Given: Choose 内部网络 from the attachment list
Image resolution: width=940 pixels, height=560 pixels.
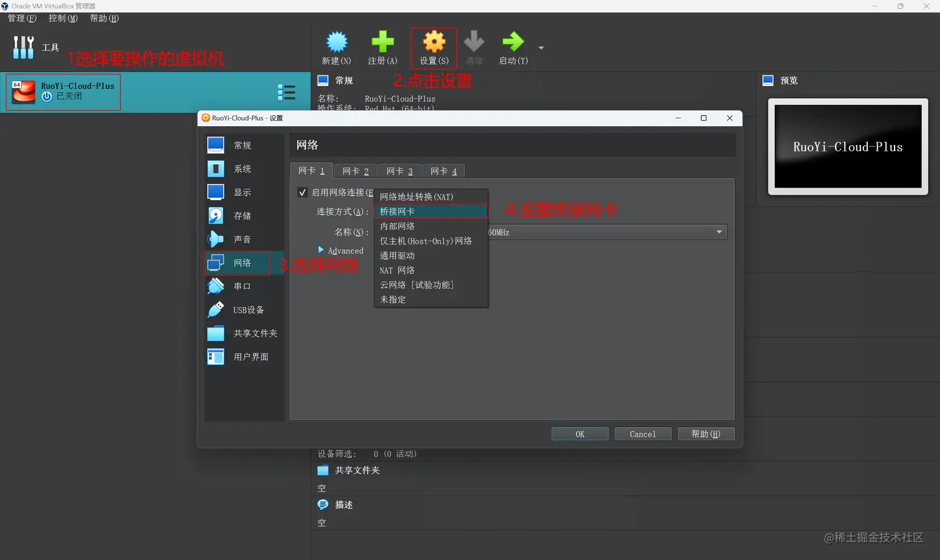Looking at the screenshot, I should click(x=431, y=226).
